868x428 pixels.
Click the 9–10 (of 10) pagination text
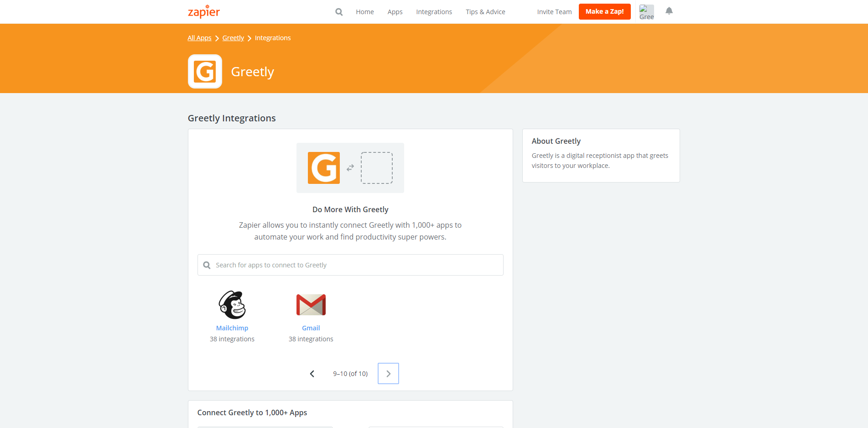[350, 374]
